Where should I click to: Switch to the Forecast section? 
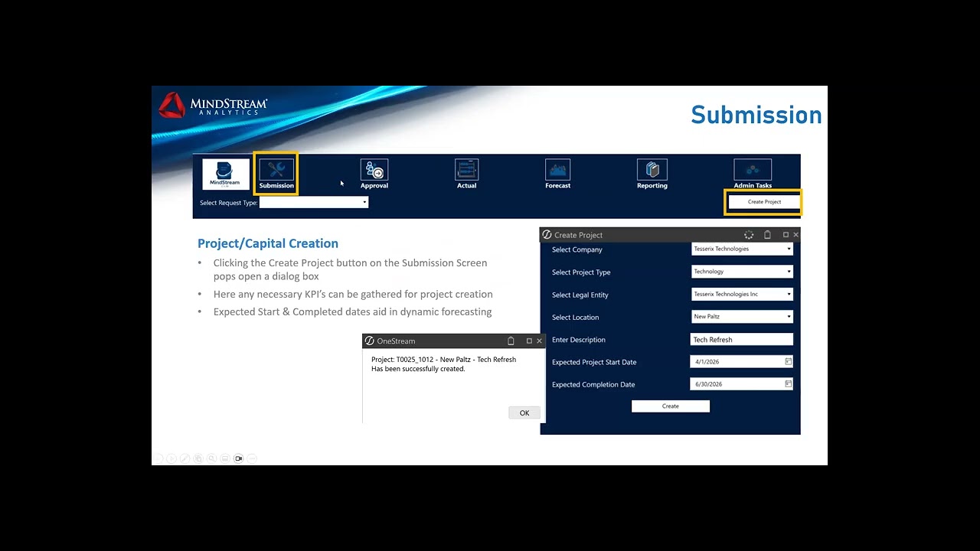coord(558,174)
